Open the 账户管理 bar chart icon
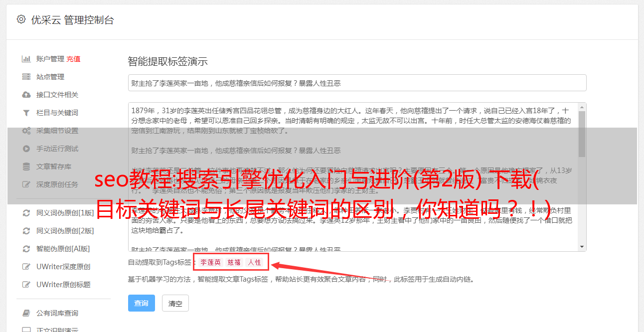The height and width of the screenshot is (332, 644). pos(26,59)
